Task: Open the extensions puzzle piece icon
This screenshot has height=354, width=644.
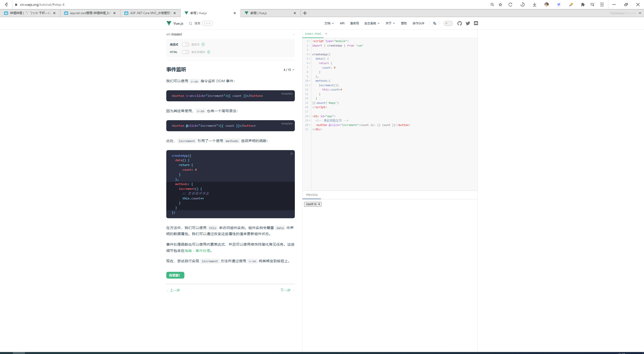Action: (583, 5)
